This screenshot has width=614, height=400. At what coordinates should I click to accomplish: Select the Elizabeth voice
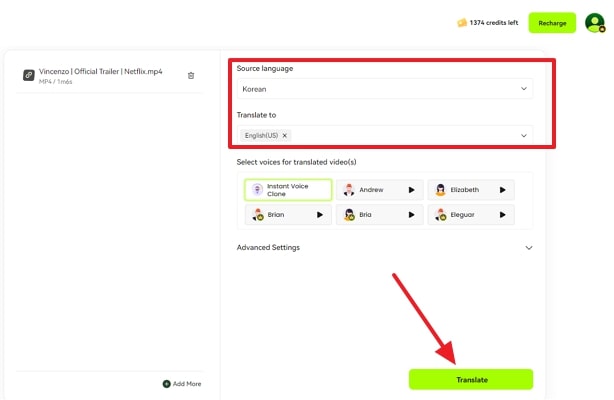471,190
